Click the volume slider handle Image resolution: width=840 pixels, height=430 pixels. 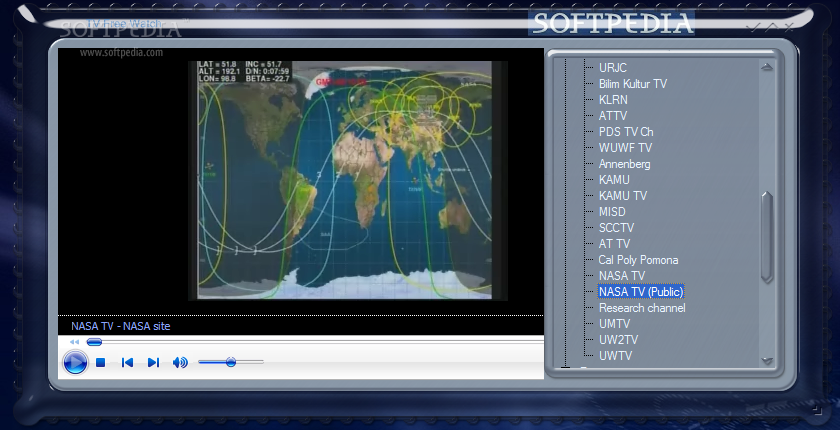point(231,362)
